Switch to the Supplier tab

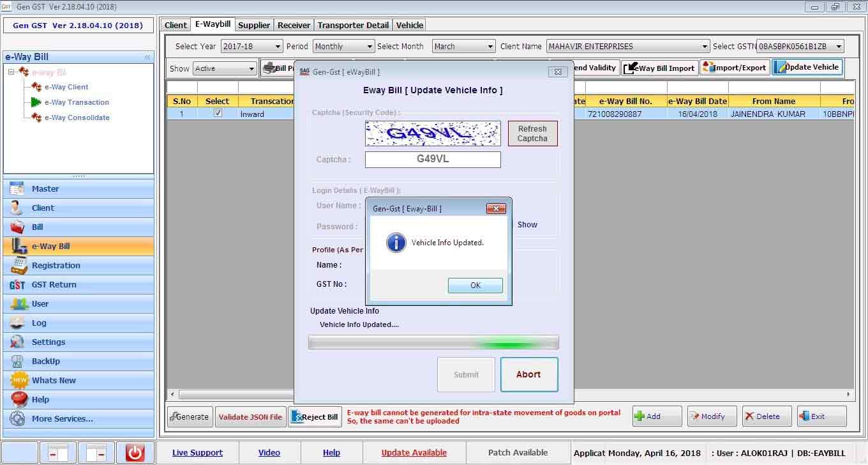(x=253, y=25)
